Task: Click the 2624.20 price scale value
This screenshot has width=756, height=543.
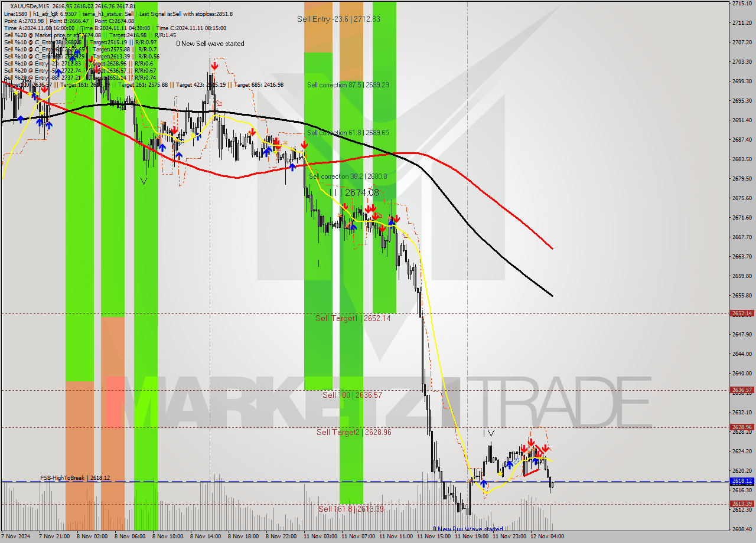Action: click(742, 451)
